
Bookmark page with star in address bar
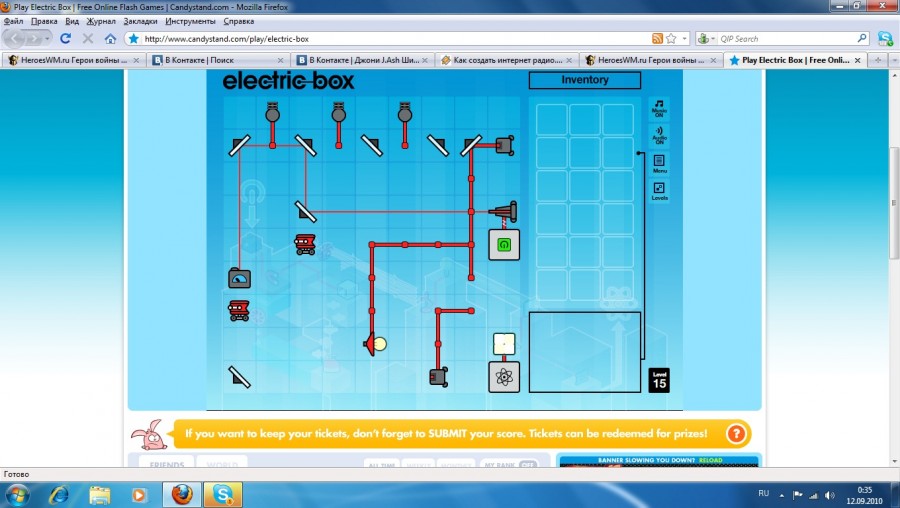click(671, 38)
